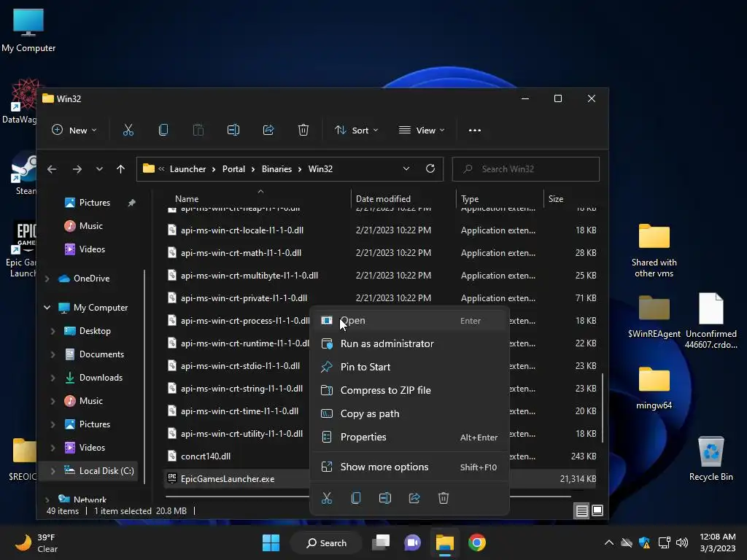Select Shared with other vms folder
Viewport: 747px width, 560px height.
(654, 250)
